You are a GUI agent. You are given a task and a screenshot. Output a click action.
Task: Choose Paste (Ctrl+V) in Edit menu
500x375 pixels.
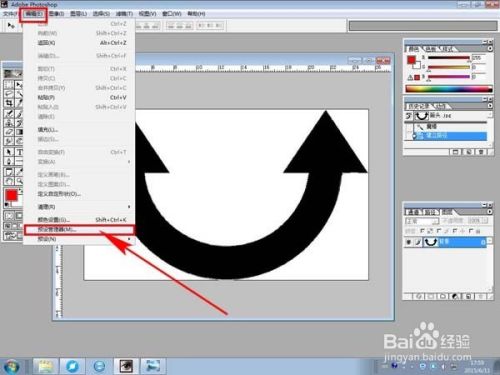pos(79,97)
